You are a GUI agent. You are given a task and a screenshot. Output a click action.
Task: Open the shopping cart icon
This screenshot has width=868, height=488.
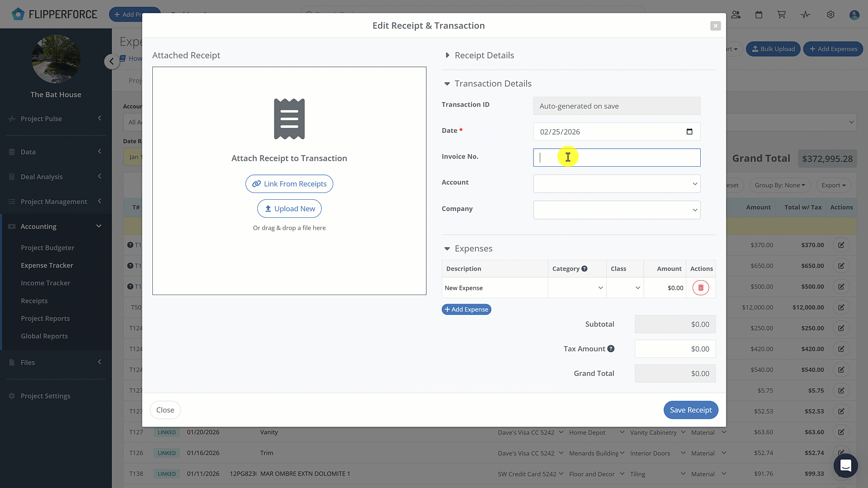click(x=781, y=14)
